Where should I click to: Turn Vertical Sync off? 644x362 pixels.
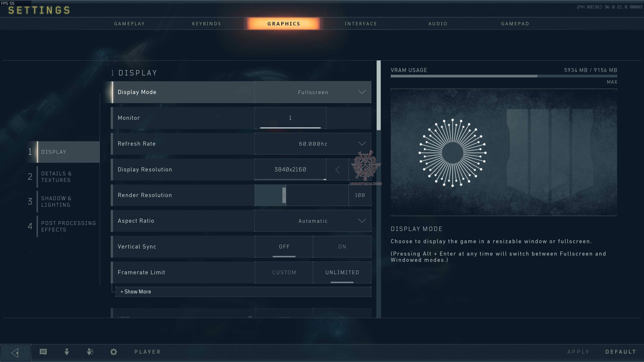(x=284, y=247)
